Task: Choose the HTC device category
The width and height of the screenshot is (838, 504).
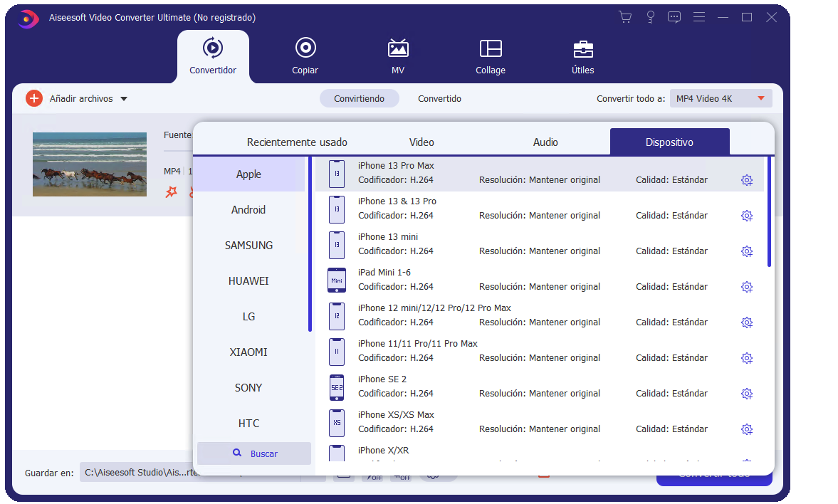Action: pyautogui.click(x=249, y=424)
